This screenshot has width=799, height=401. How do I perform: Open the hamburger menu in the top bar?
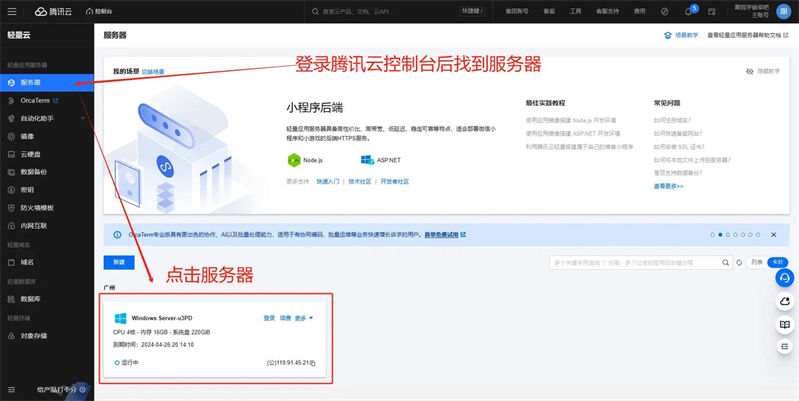coord(12,11)
